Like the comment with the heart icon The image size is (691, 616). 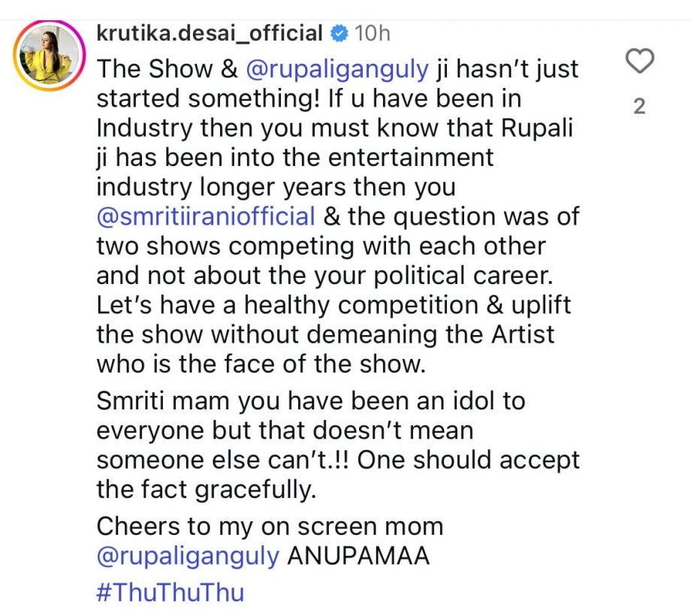point(639,62)
